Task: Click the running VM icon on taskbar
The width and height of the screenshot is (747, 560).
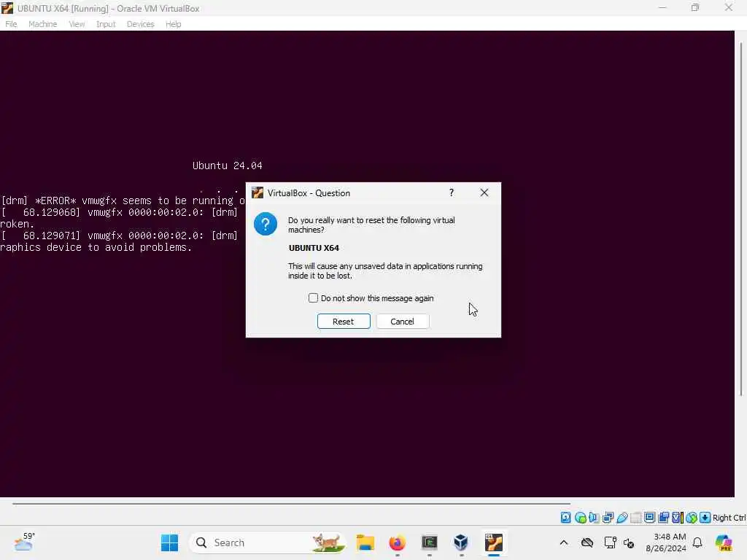Action: (x=494, y=542)
